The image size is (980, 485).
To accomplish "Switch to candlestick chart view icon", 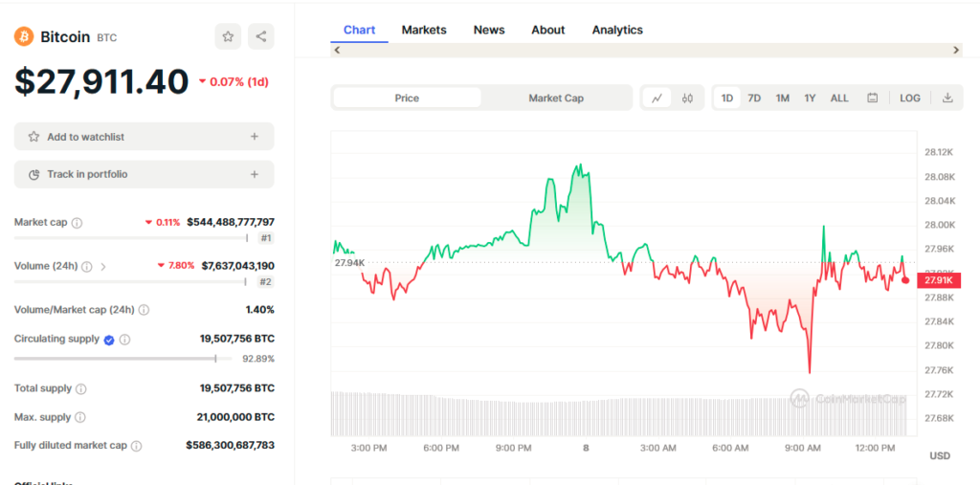I will coord(687,99).
